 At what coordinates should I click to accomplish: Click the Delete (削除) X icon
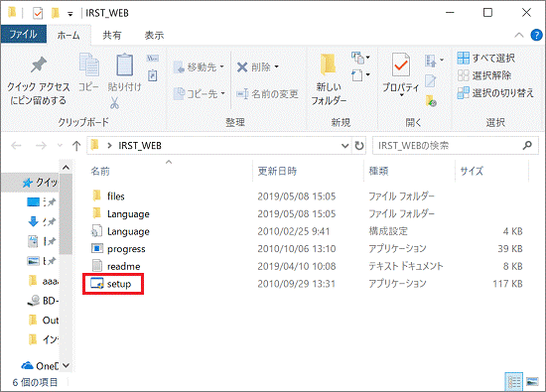(242, 66)
